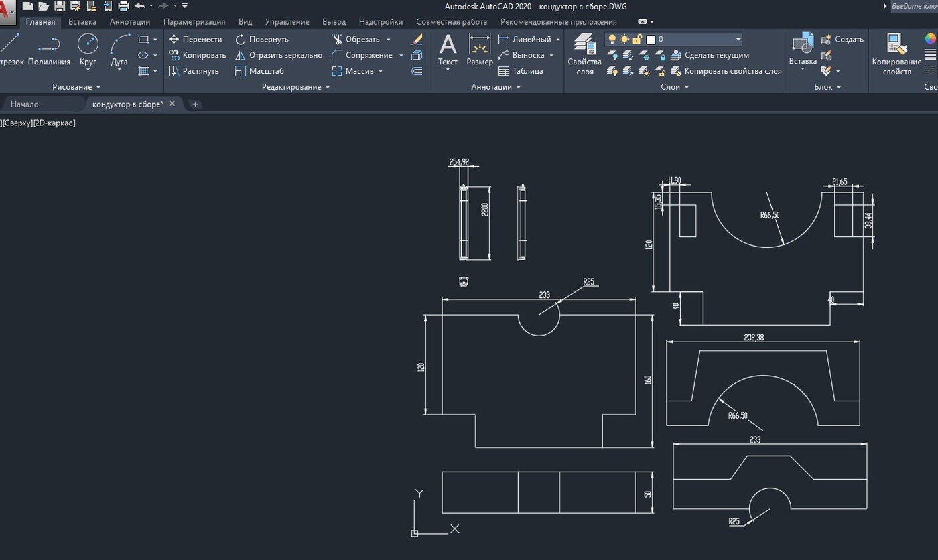
Task: Toggle layer 0 freeze sun icon
Action: pyautogui.click(x=624, y=40)
